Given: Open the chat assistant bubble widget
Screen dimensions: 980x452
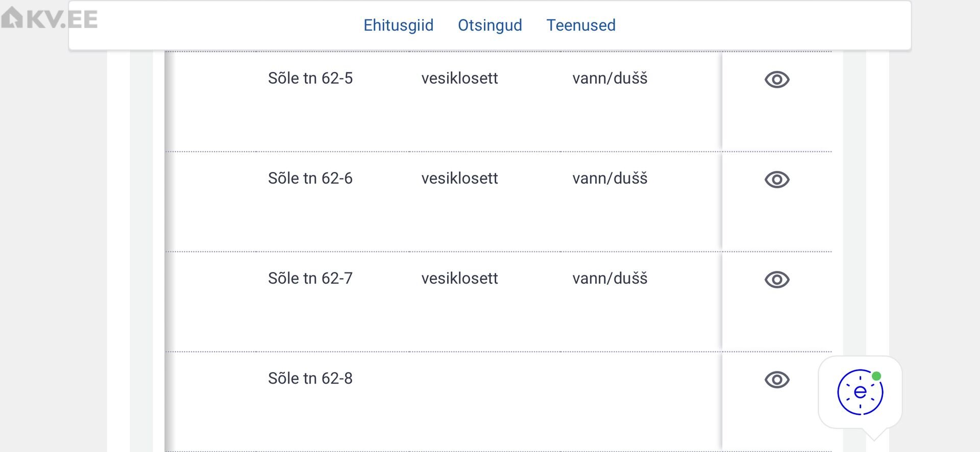Looking at the screenshot, I should tap(860, 392).
